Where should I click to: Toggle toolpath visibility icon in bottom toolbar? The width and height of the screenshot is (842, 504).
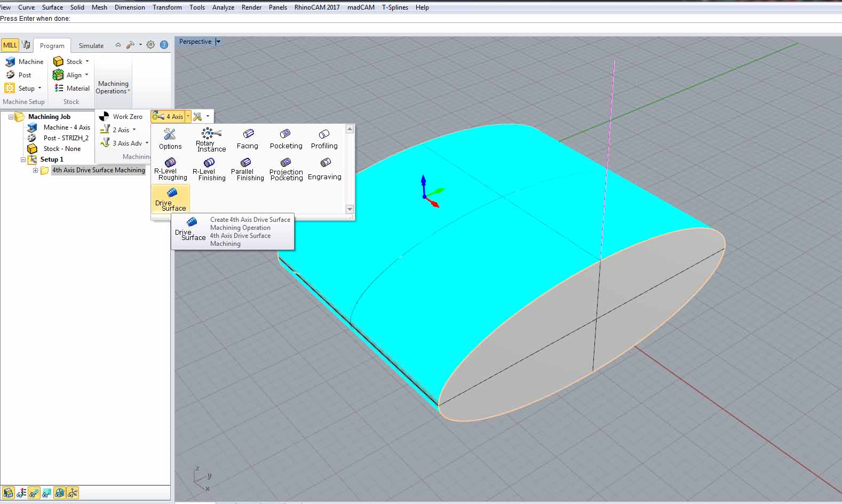coord(34,493)
